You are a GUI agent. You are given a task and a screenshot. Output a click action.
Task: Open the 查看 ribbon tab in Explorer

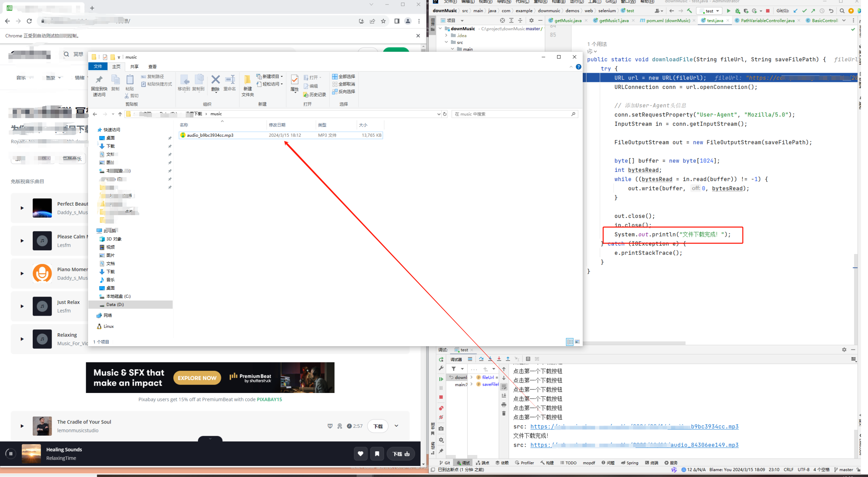click(152, 66)
